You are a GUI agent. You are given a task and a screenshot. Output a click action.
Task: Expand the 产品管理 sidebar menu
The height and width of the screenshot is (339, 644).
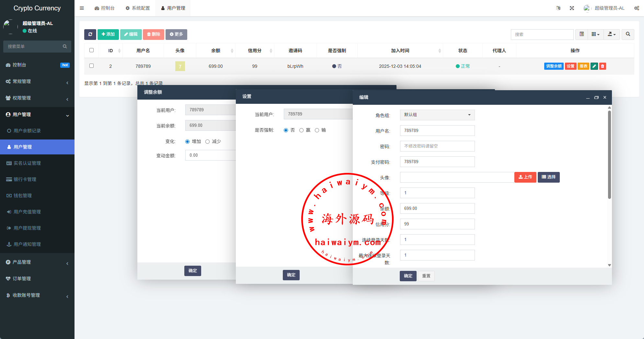[37, 262]
